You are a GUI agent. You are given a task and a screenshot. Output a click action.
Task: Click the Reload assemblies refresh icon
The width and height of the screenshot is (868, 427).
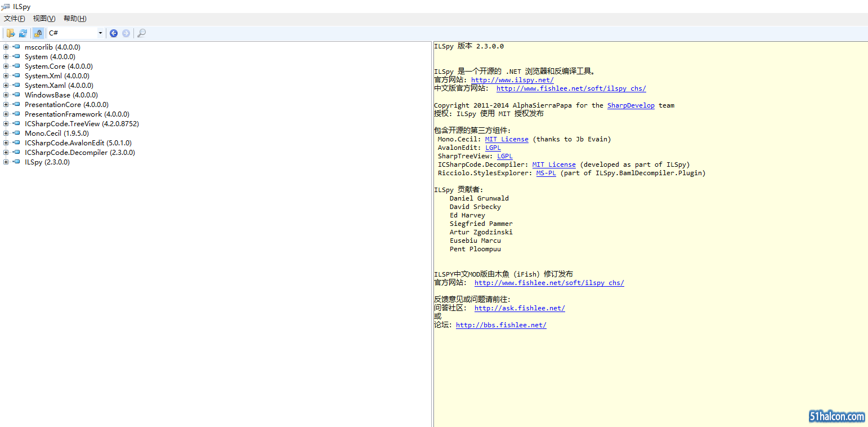pyautogui.click(x=23, y=33)
